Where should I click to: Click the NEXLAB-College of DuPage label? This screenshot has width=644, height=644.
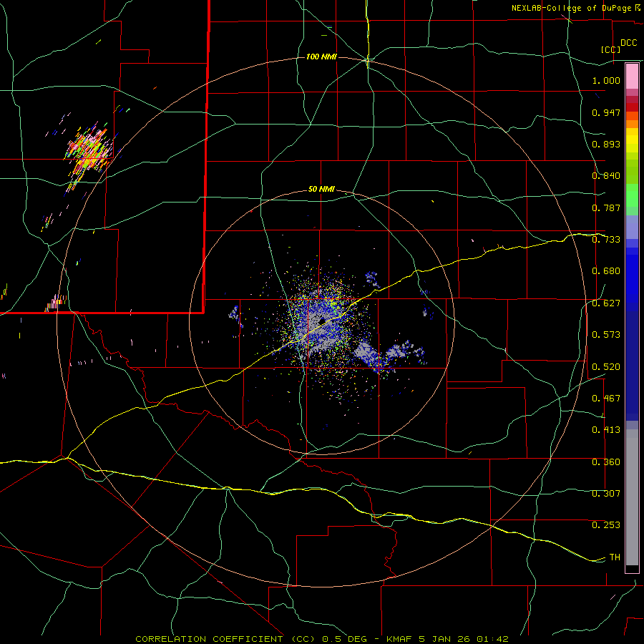pos(571,8)
